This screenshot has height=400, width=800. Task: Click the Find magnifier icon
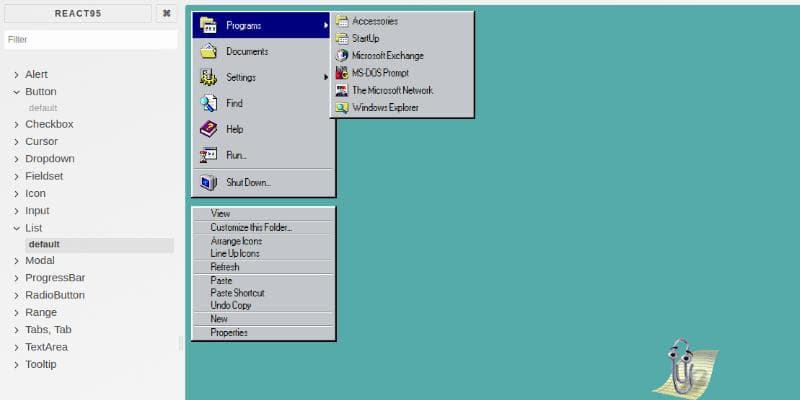pos(208,103)
